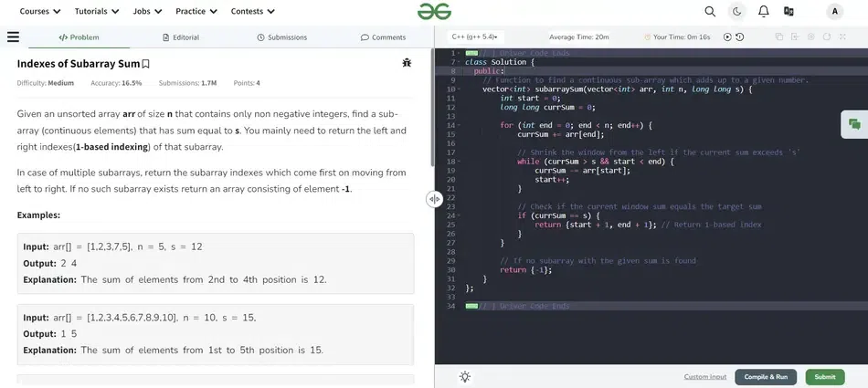Image resolution: width=868 pixels, height=388 pixels.
Task: Open the notifications bell
Action: (x=763, y=11)
